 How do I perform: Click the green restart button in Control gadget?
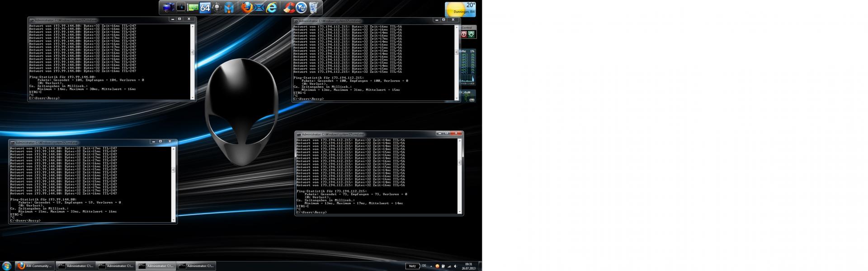472,34
